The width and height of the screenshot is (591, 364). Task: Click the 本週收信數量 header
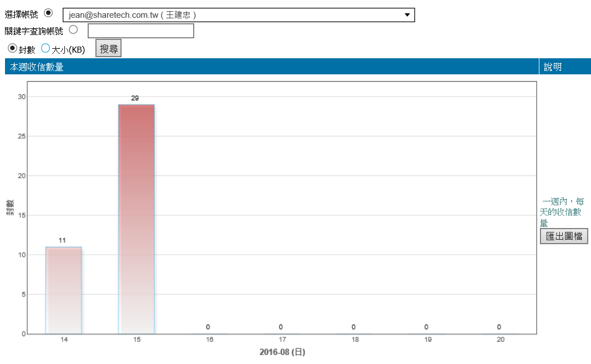(37, 67)
